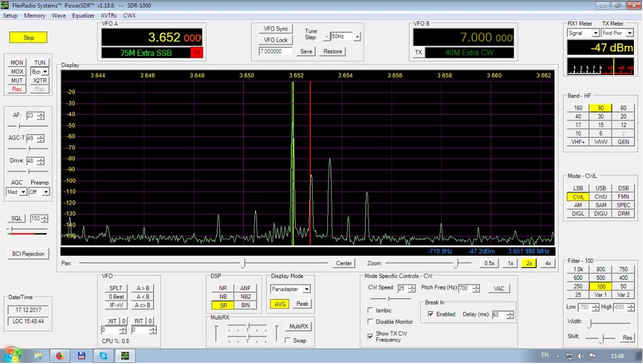643x364 pixels.
Task: Toggle the AVG display averaging button
Action: [280, 304]
